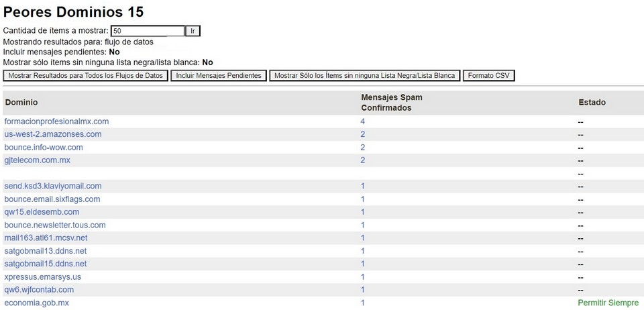Click spam count 4 for formacionprofesionalmx.com
The image size is (644, 310).
(x=362, y=121)
